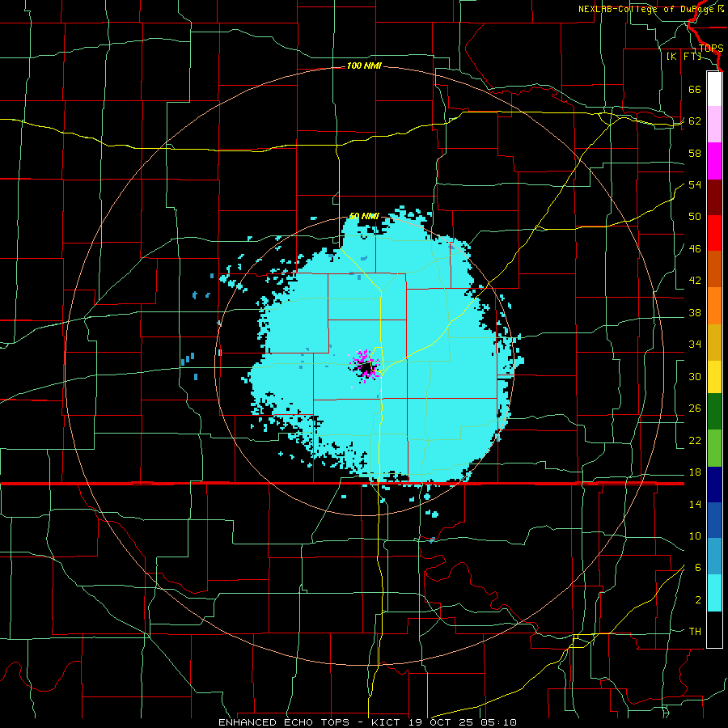Select the magenta swatch in the legend
Screen dimensions: 728x728
714,161
